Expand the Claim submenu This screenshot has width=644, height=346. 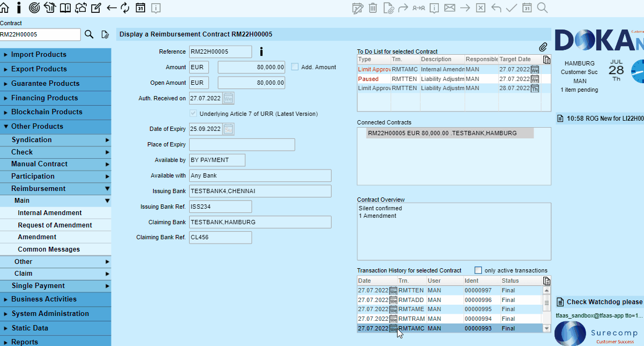coord(56,274)
